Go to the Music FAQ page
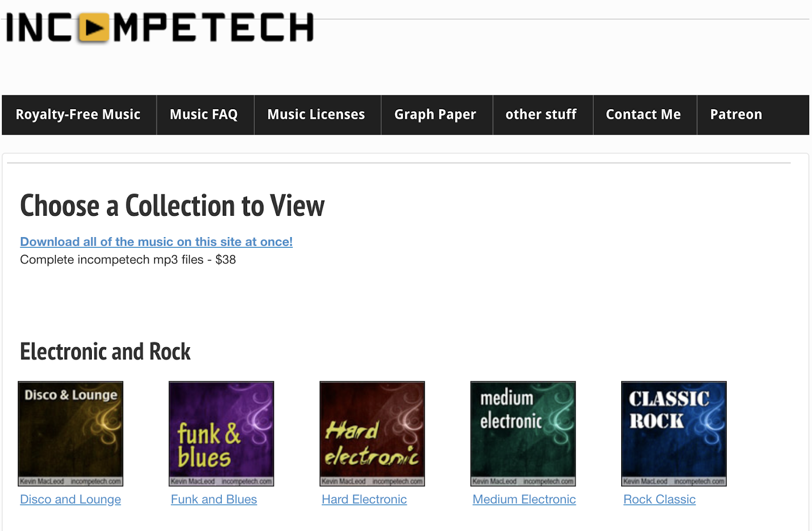Image resolution: width=812 pixels, height=531 pixels. click(204, 115)
